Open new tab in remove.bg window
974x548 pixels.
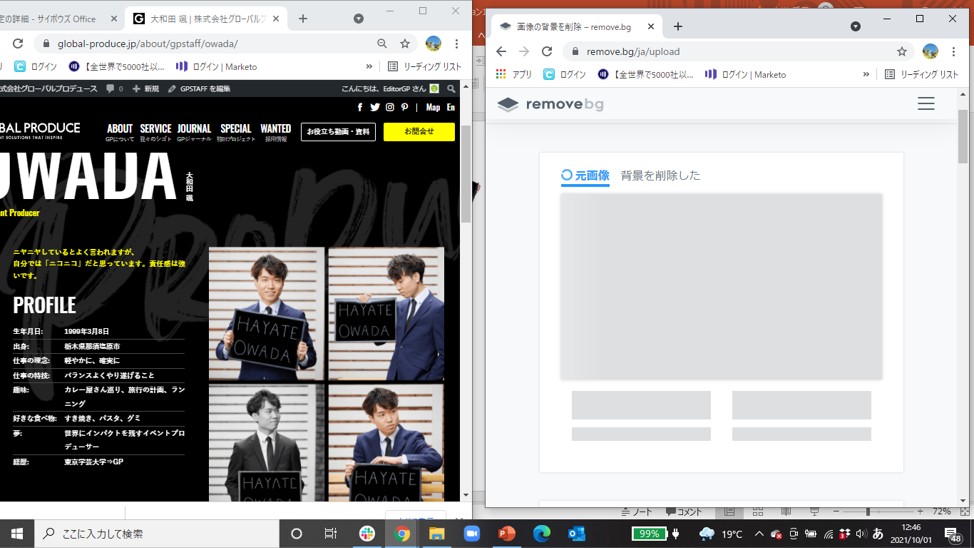tap(678, 27)
